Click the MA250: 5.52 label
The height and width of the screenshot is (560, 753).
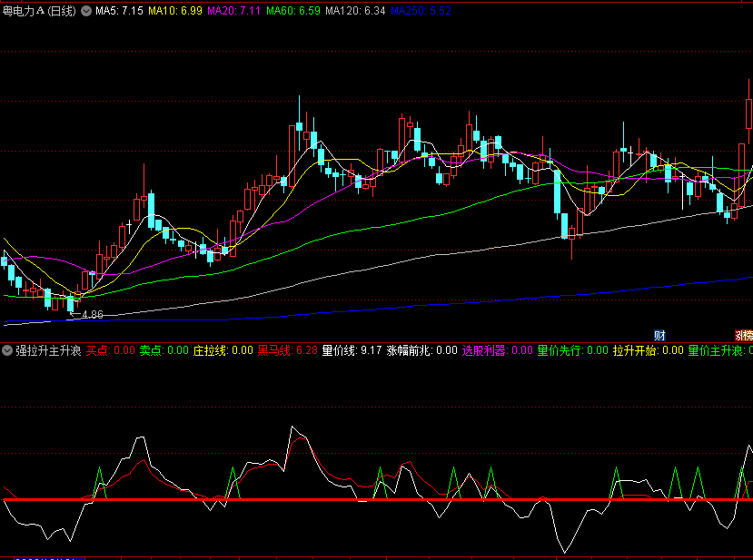tap(421, 11)
